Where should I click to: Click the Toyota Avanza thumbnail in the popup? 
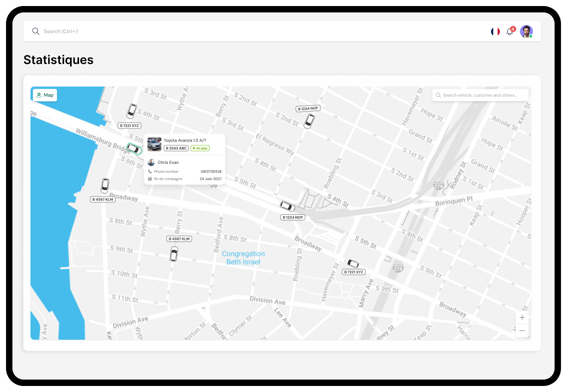(154, 144)
